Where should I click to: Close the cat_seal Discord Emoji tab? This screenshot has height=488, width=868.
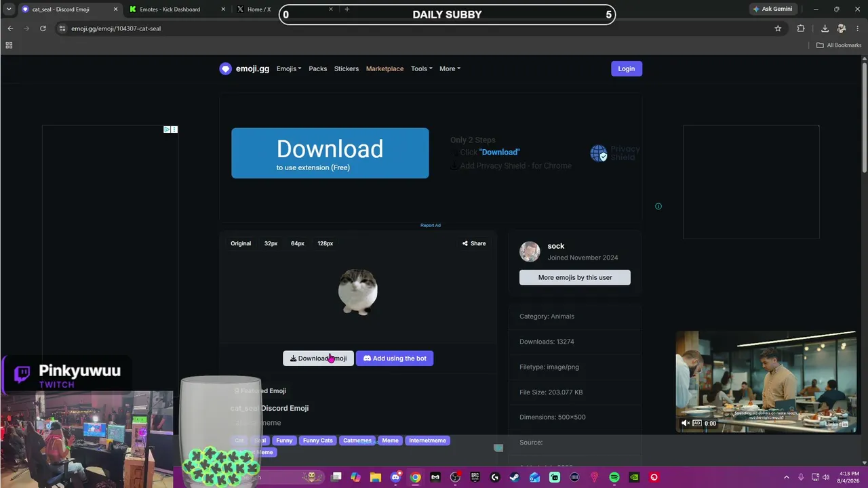(x=116, y=9)
